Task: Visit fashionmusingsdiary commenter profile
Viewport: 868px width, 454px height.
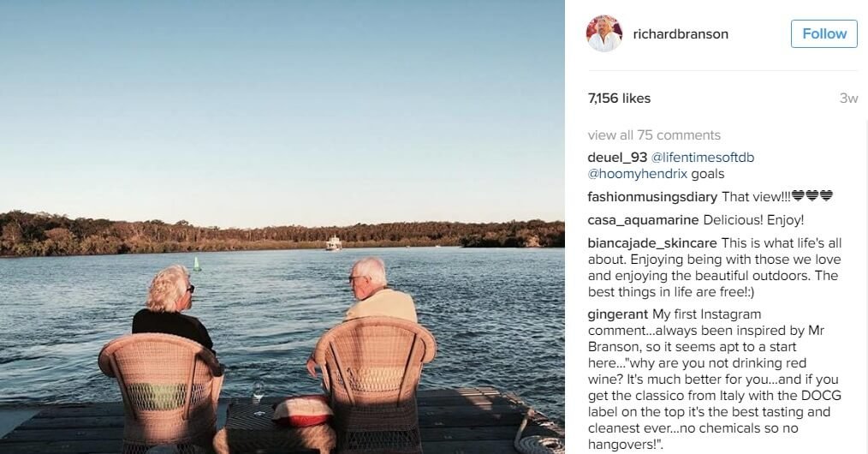Action: click(652, 197)
